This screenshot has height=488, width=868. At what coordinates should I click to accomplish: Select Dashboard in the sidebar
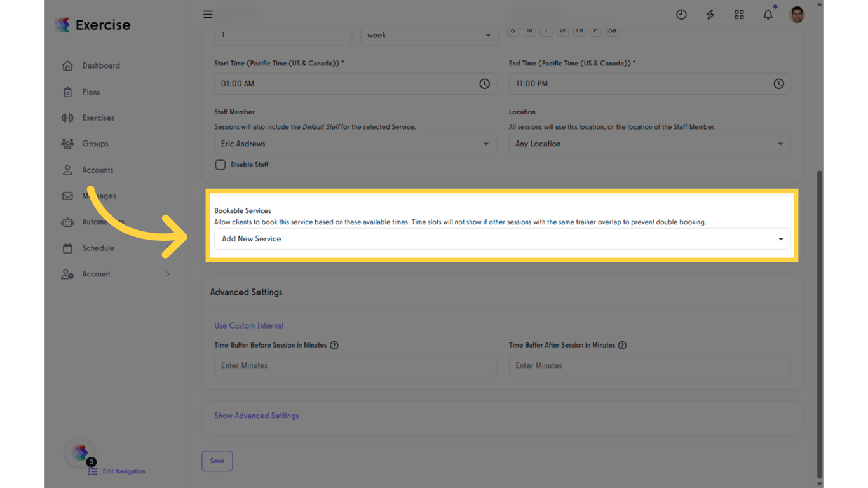coord(67,65)
